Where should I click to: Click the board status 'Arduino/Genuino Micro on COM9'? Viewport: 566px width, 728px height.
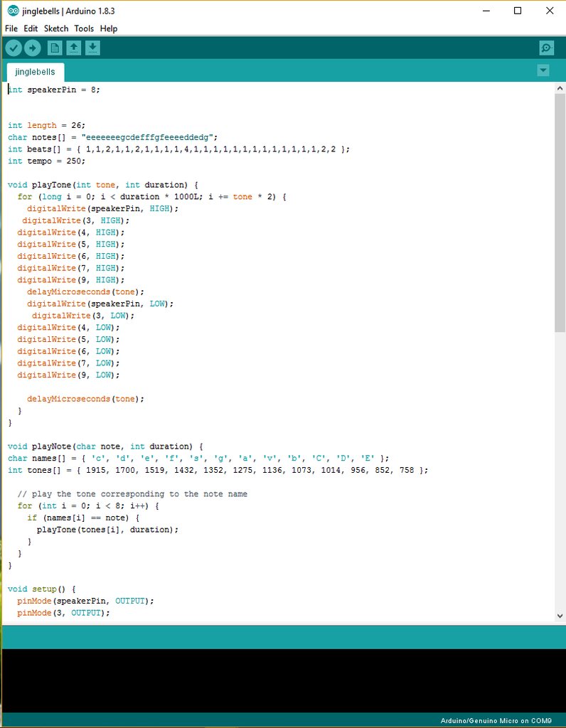coord(496,721)
